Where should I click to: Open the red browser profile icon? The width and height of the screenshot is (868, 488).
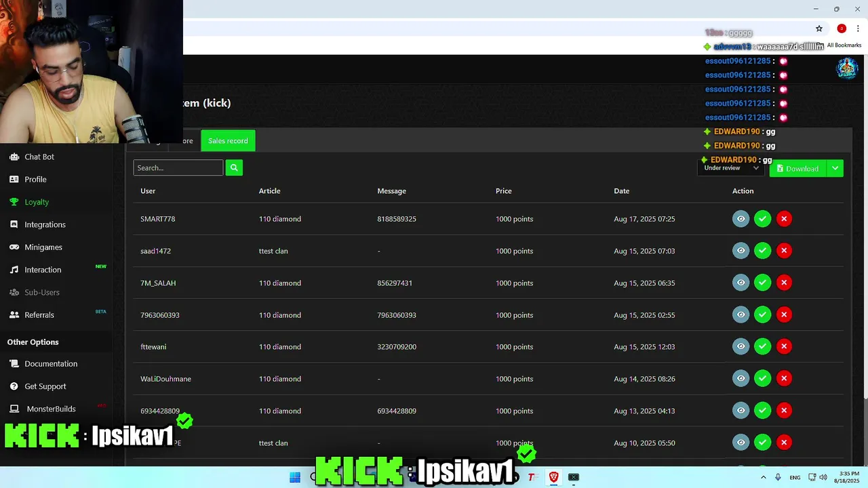pyautogui.click(x=842, y=28)
